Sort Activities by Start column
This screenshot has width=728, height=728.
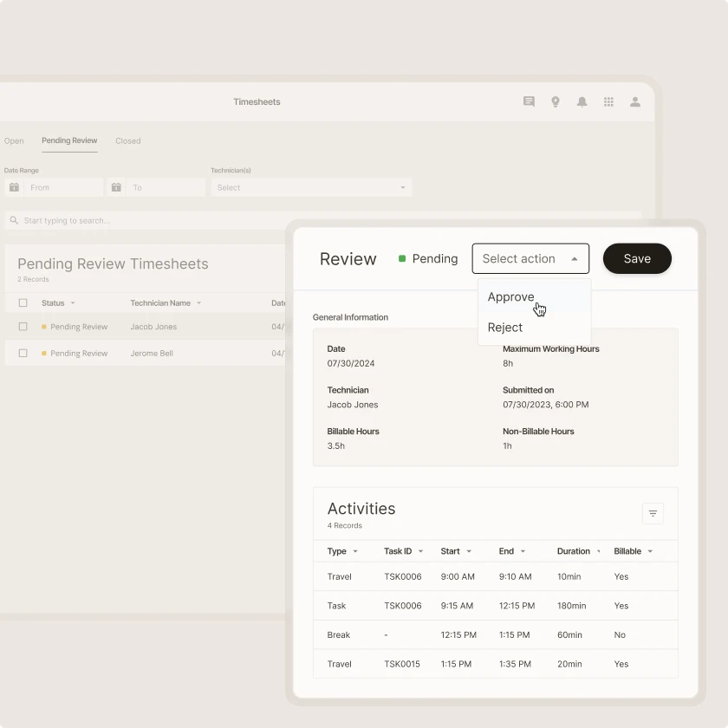[x=469, y=551]
